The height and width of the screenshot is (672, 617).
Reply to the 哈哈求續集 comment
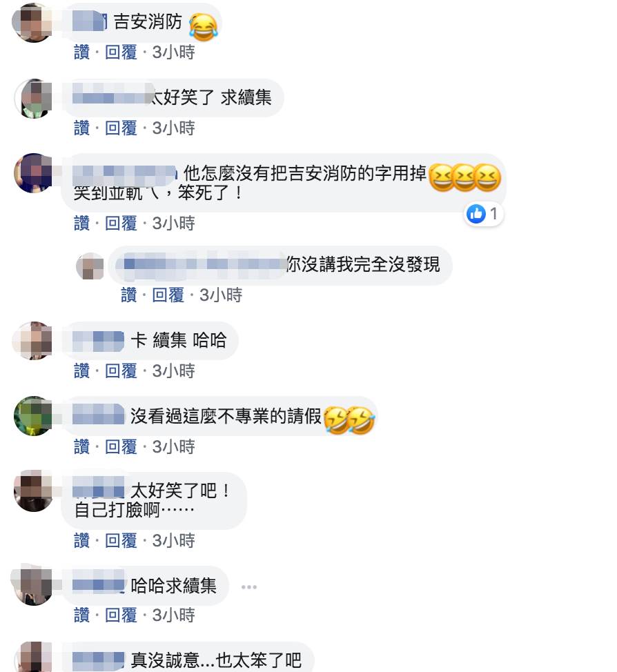point(121,615)
